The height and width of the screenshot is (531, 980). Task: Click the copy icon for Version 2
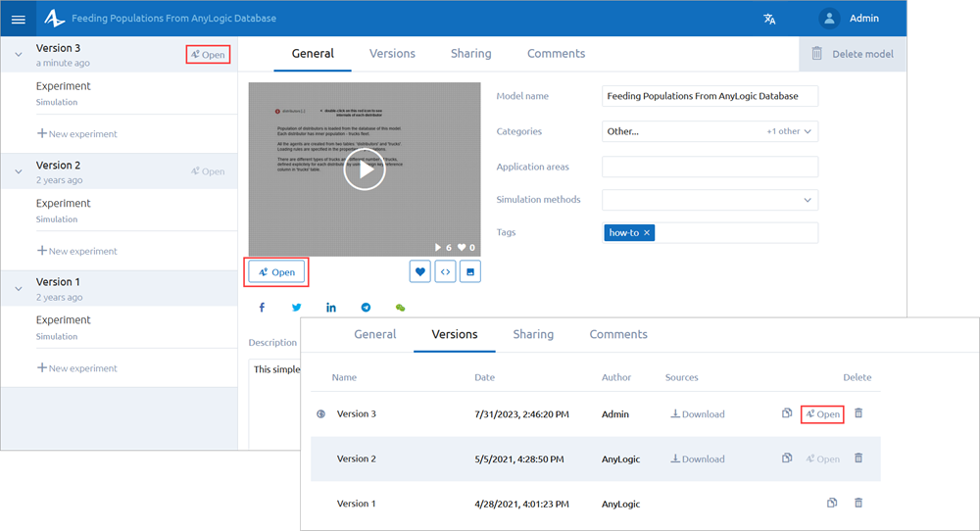[787, 458]
